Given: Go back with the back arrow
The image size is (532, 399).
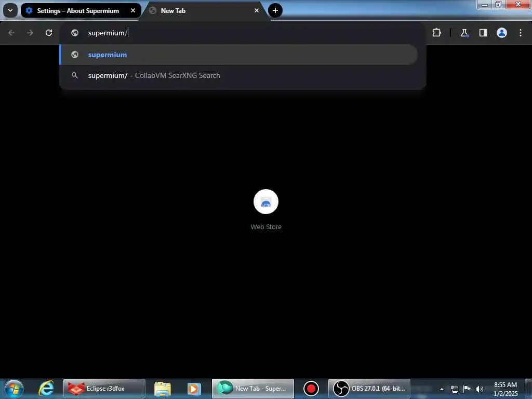Looking at the screenshot, I should 11,33.
